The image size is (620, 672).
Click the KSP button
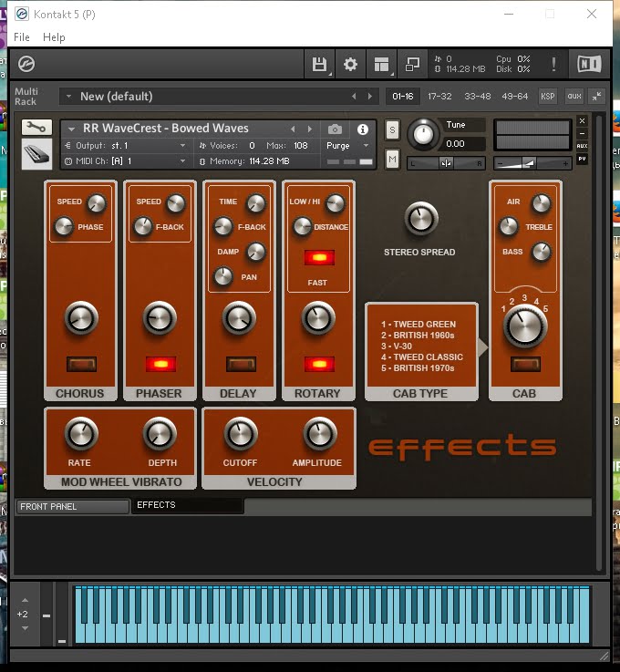pyautogui.click(x=548, y=97)
